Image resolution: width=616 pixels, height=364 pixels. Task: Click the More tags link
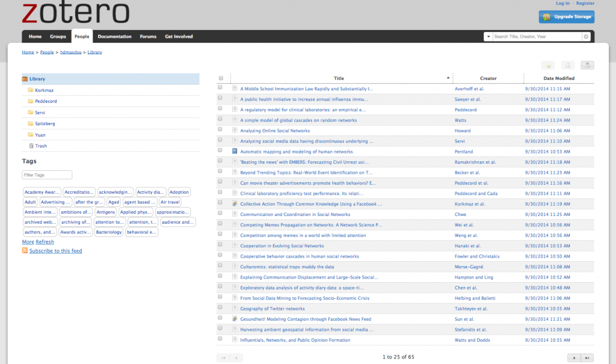click(x=28, y=242)
